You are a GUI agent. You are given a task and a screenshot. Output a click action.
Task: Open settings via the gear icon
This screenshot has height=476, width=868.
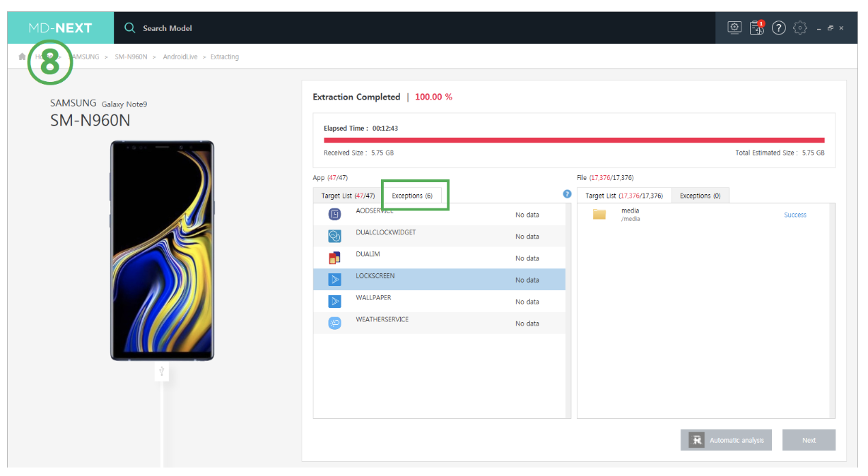point(799,28)
